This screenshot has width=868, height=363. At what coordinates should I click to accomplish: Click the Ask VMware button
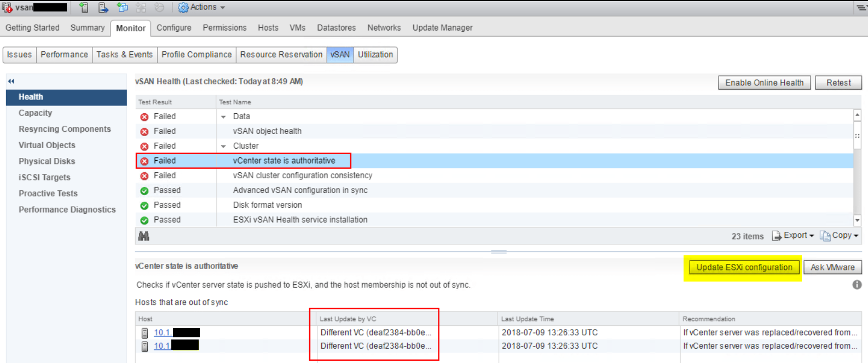832,267
